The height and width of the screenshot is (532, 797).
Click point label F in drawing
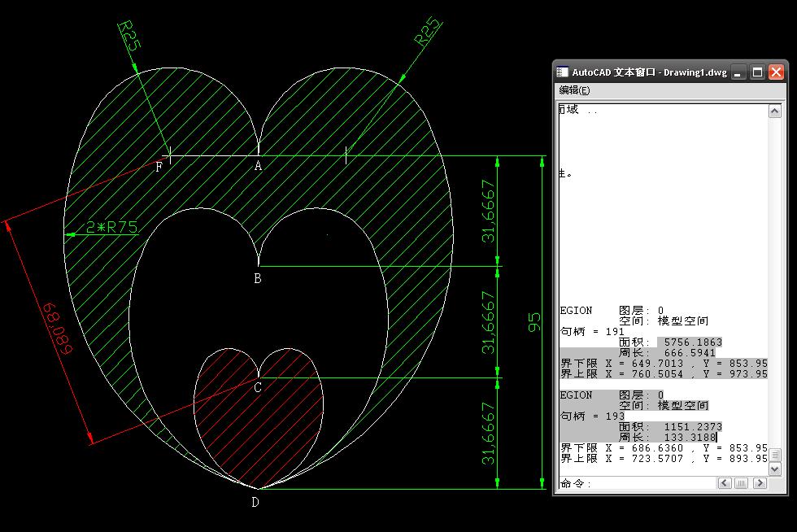click(159, 167)
